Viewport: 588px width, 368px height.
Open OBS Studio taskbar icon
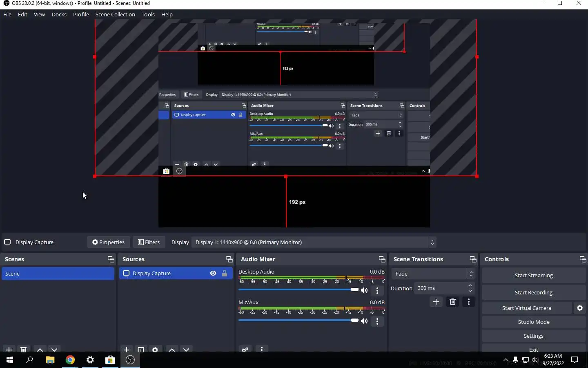130,360
